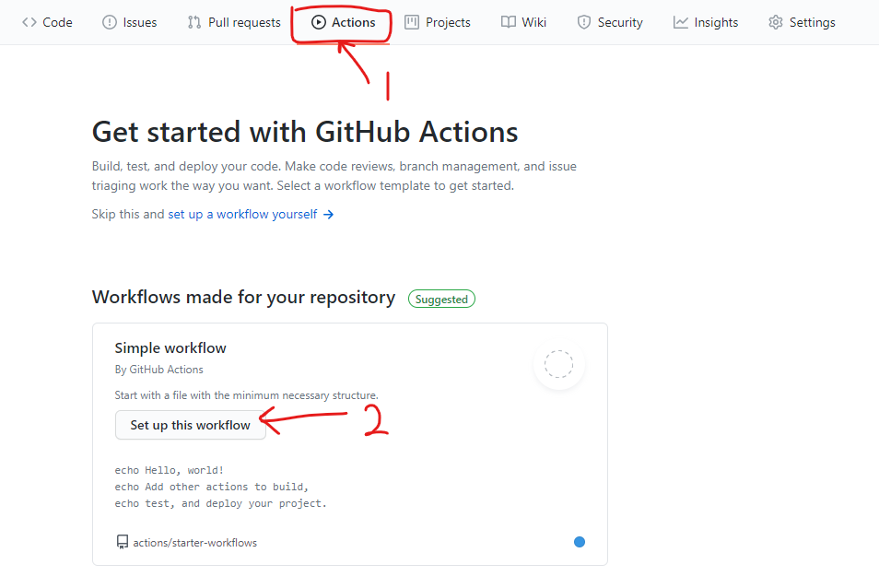Click 'echo test, and deploy your project.' line

coord(221,503)
